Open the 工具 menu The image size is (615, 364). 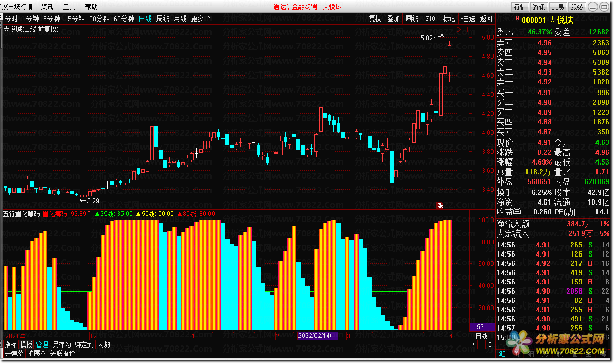click(69, 7)
